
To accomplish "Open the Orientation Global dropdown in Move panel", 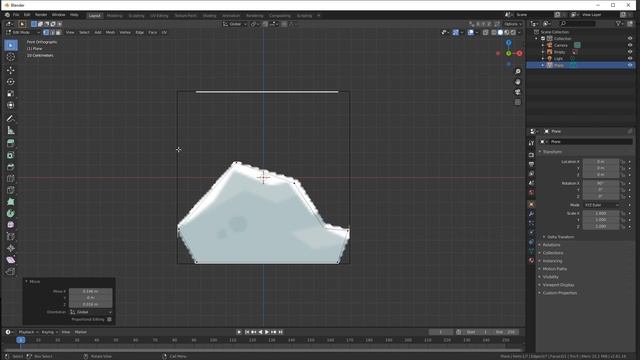I will tap(91, 312).
